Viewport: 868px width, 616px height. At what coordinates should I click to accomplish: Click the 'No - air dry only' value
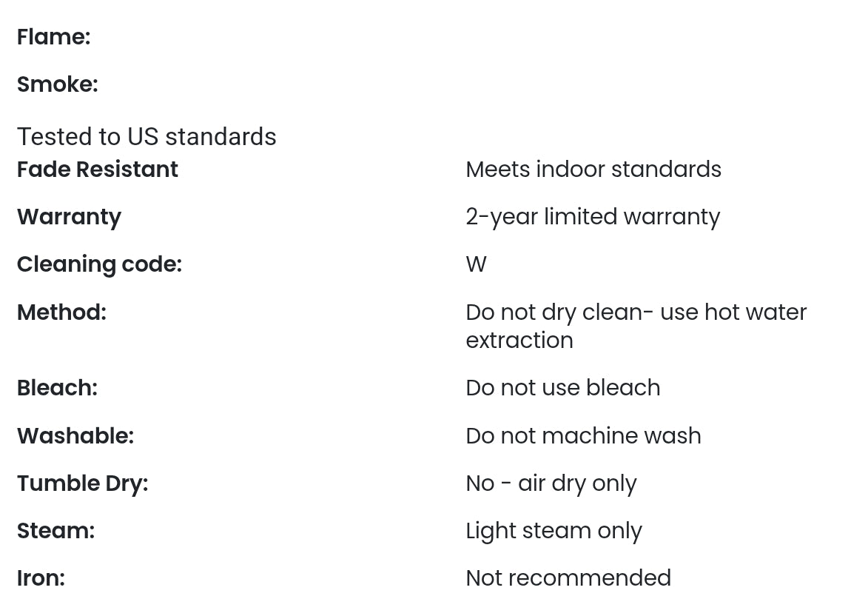551,483
